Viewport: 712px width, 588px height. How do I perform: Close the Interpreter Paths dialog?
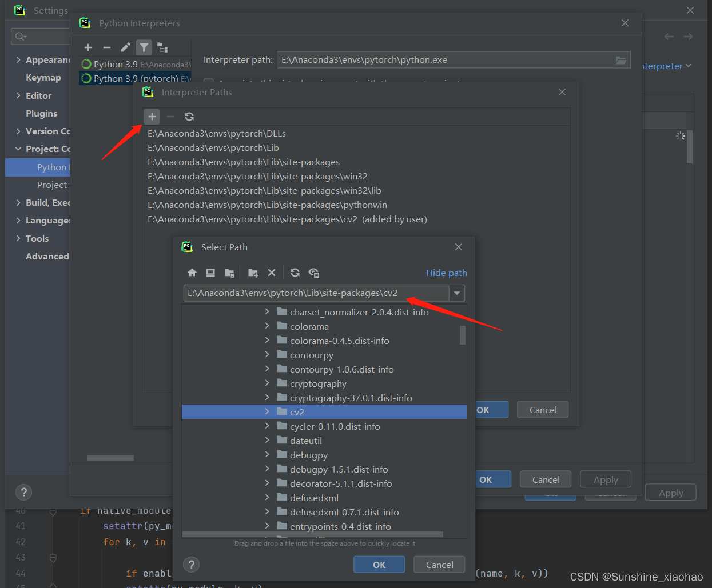pos(562,92)
